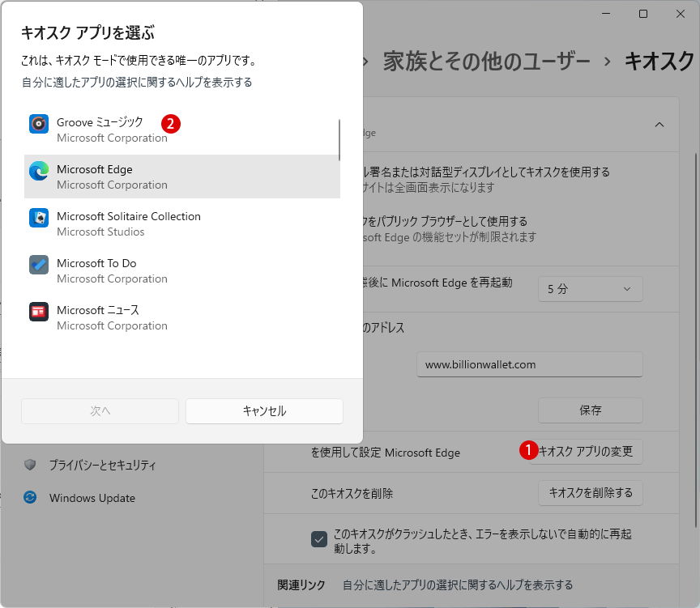Image resolution: width=700 pixels, height=608 pixels.
Task: Cancel the kiosk app dialog with キャンセル
Action: pos(264,410)
